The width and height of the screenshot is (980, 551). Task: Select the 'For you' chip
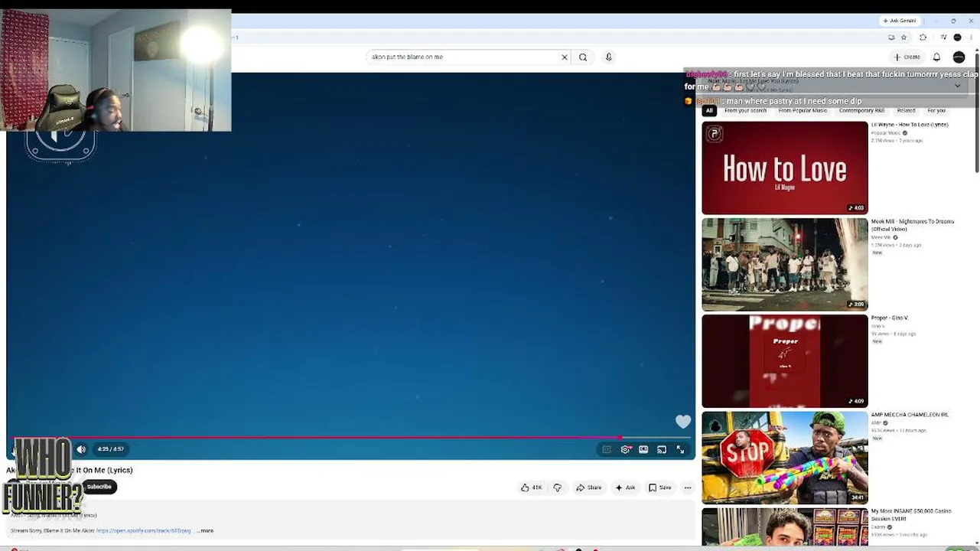(x=936, y=111)
